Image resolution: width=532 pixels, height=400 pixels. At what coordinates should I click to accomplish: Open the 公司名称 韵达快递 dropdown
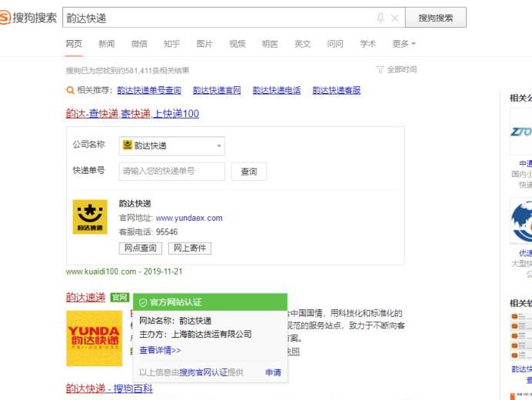coord(172,146)
